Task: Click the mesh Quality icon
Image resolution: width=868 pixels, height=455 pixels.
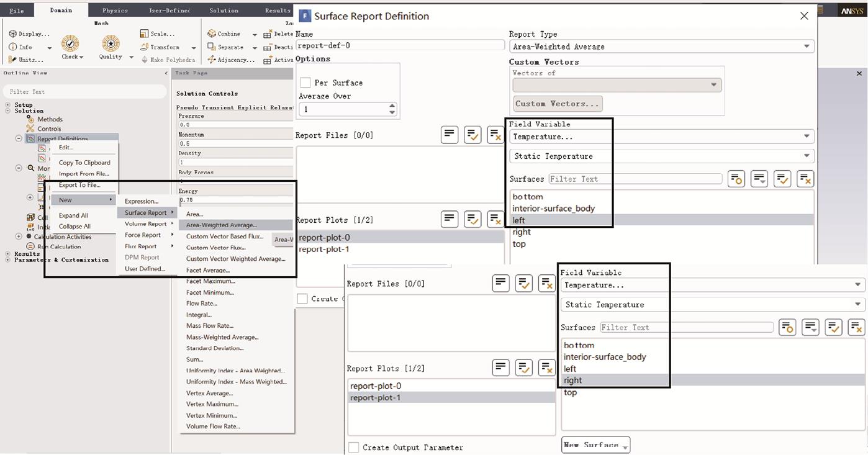Action: coord(111,43)
